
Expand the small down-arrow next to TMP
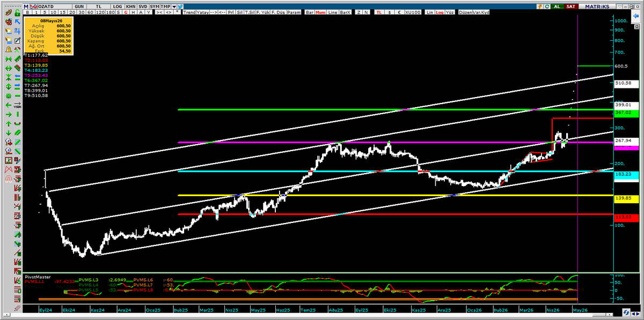pyautogui.click(x=174, y=6)
